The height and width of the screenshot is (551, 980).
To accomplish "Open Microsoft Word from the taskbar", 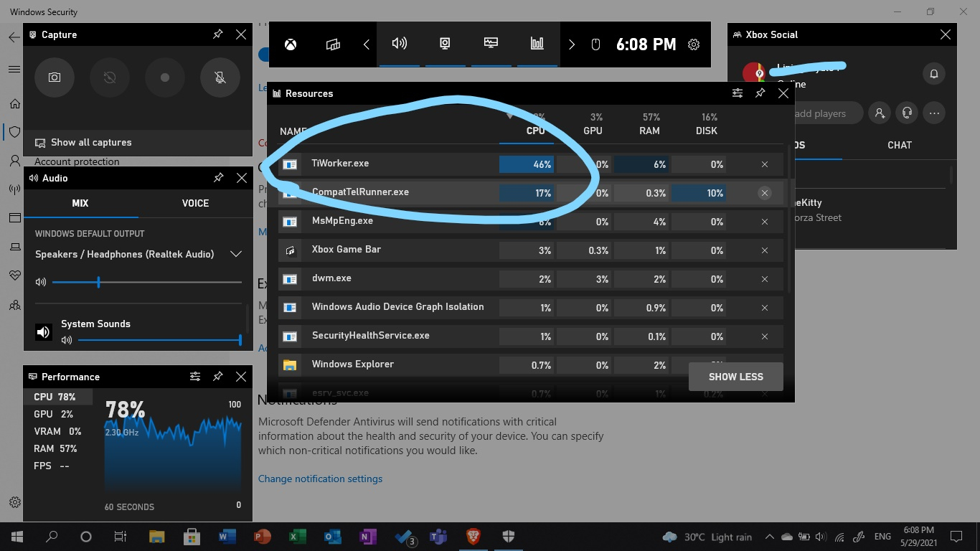I will tap(227, 537).
